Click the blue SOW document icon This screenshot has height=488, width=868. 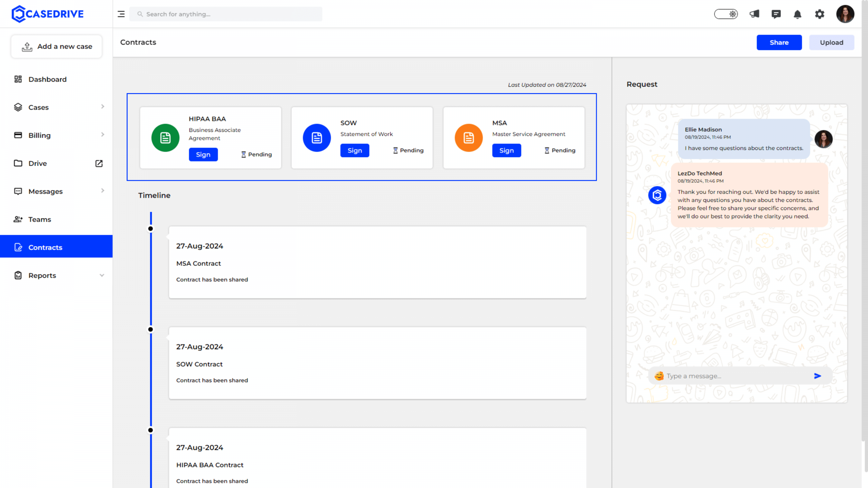click(x=317, y=138)
